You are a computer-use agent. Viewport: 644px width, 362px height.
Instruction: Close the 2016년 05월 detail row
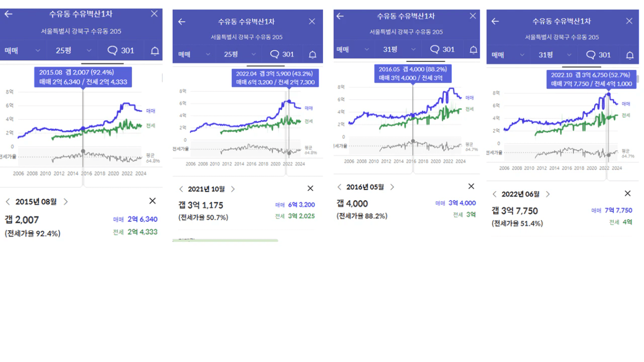tap(471, 186)
